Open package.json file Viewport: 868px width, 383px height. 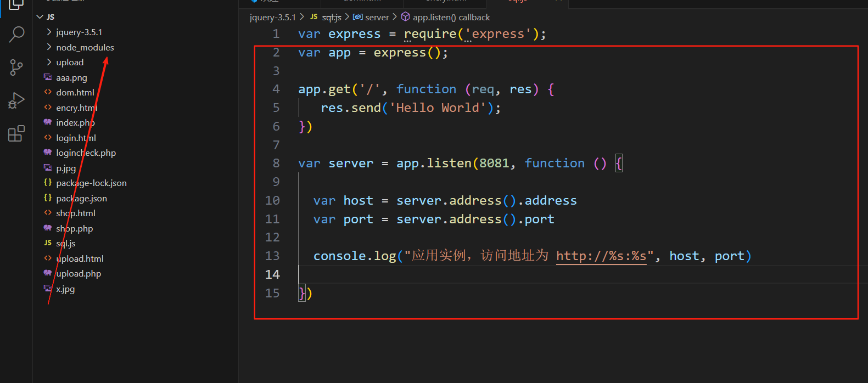[81, 199]
